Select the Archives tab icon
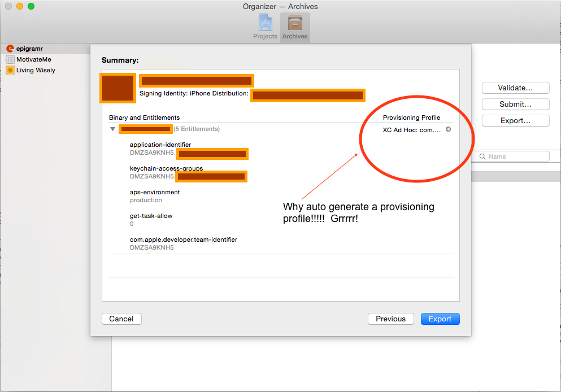 pos(295,23)
